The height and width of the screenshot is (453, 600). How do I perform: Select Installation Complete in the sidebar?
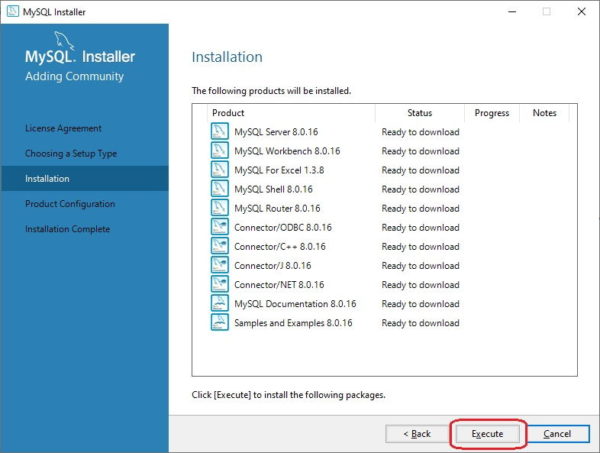pos(67,229)
